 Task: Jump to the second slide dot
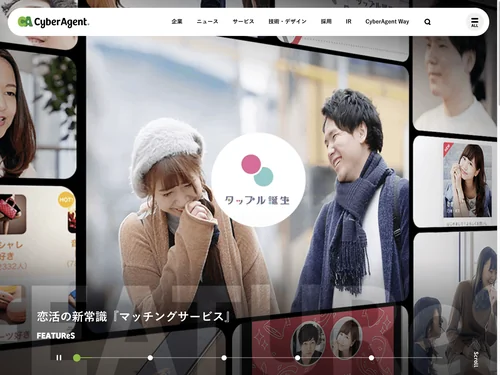pos(150,358)
